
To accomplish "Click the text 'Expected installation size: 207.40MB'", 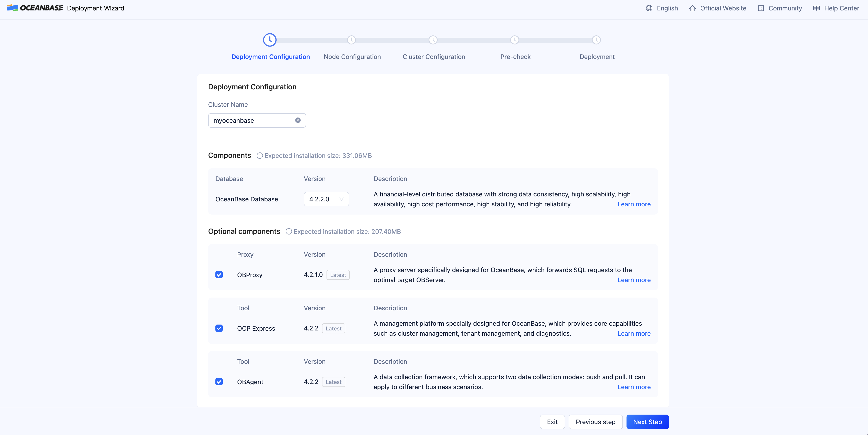I will click(347, 232).
